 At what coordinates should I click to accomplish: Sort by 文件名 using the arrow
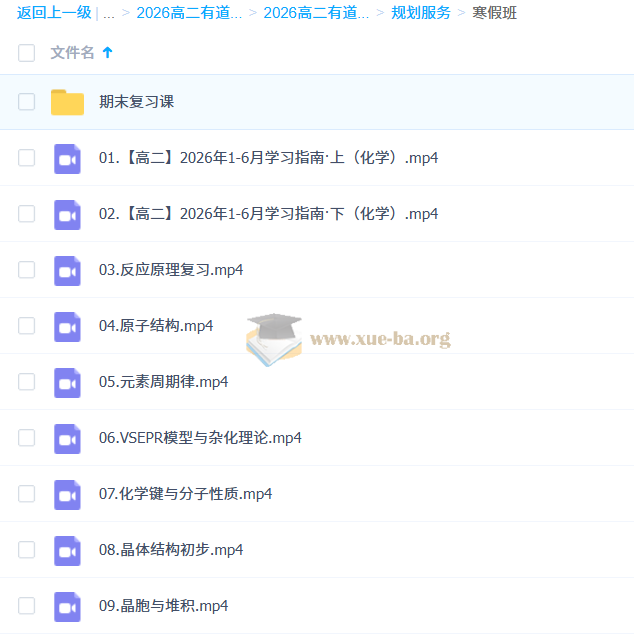(x=108, y=53)
